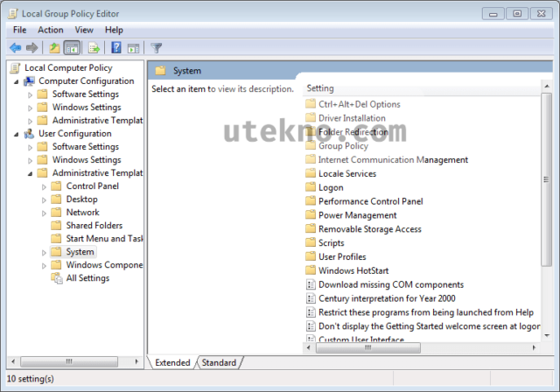Viewport: 560px width, 392px height.
Task: Click the settings list scroll down arrow
Action: tap(546, 336)
